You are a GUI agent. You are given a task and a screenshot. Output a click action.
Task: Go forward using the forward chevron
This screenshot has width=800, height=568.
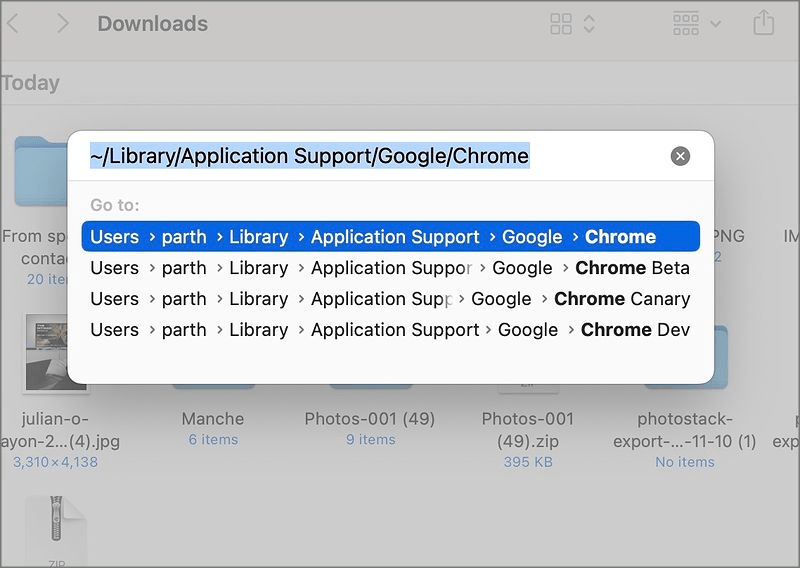62,23
